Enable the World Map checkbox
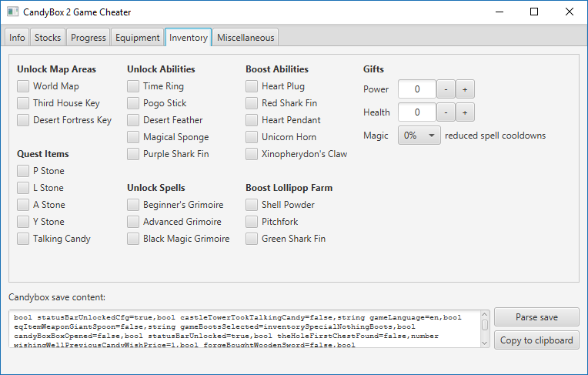 (23, 86)
